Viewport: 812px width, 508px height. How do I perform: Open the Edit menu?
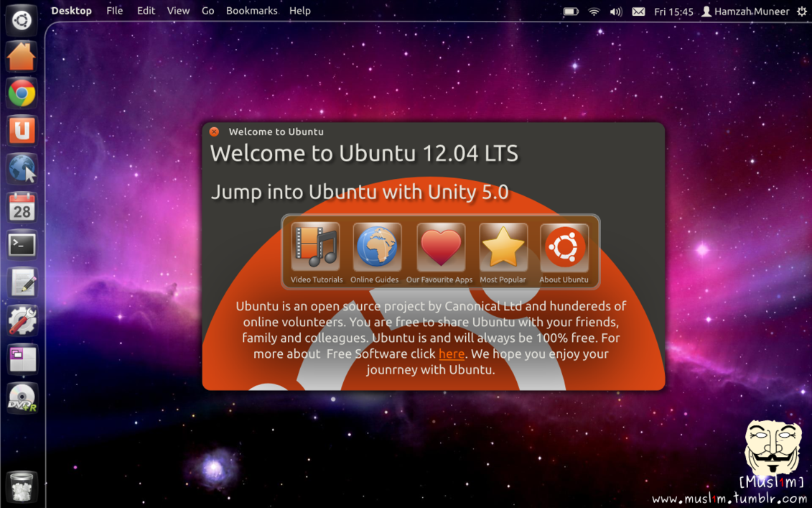tap(146, 11)
